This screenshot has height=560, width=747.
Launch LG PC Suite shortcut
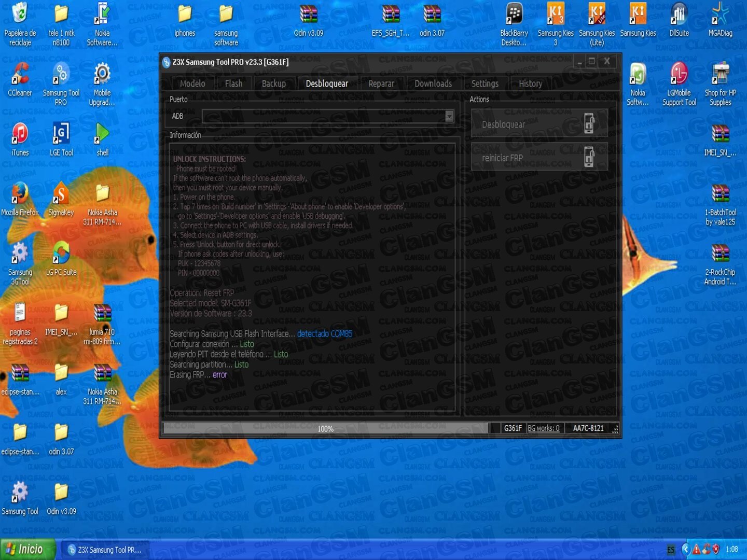[x=61, y=259]
